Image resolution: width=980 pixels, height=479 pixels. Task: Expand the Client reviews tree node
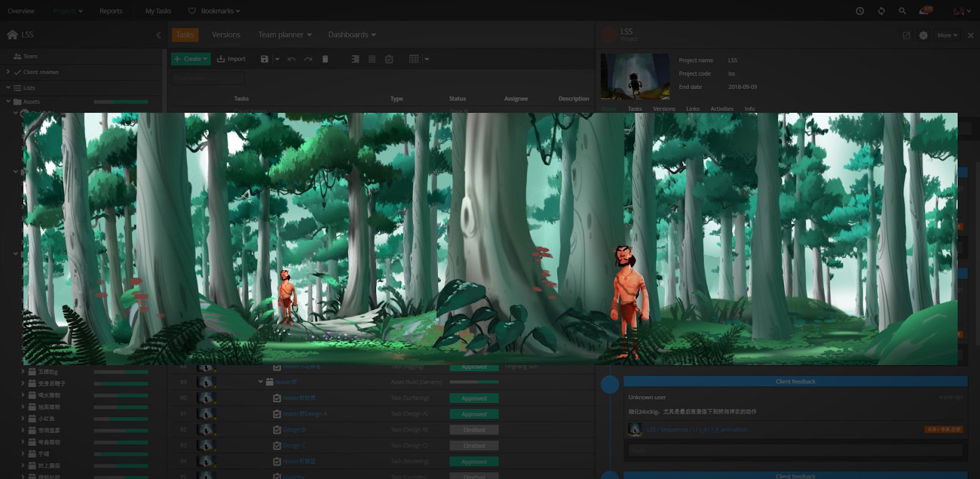8,72
